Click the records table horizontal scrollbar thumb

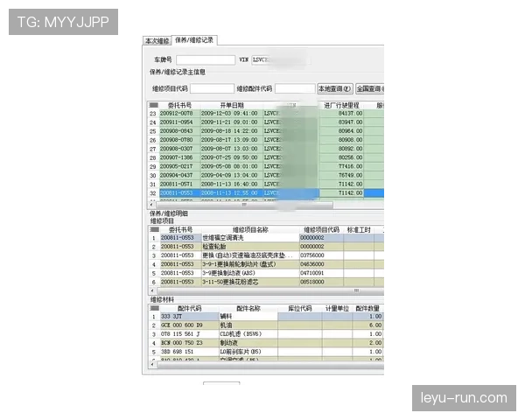pyautogui.click(x=244, y=205)
